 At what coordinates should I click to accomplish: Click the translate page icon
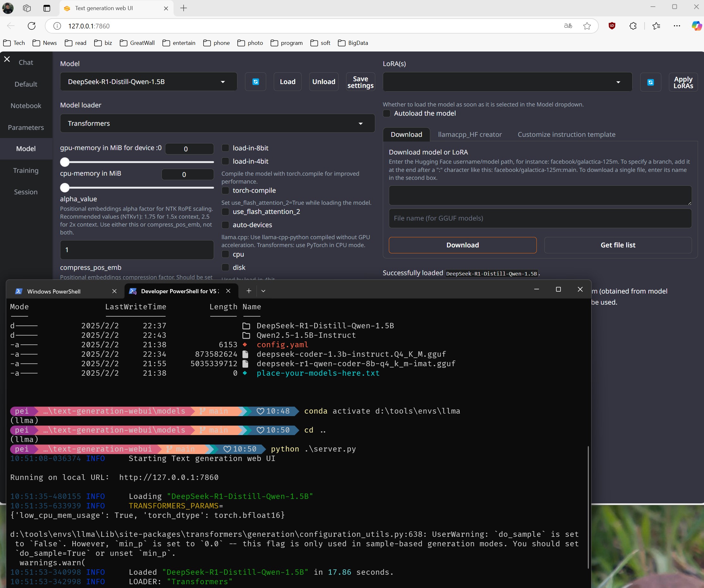(x=568, y=26)
